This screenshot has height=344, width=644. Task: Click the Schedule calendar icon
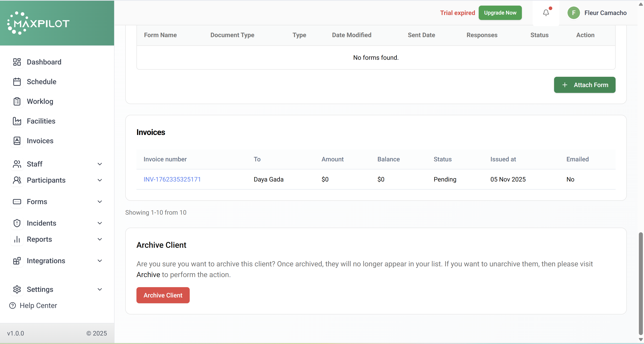point(17,81)
